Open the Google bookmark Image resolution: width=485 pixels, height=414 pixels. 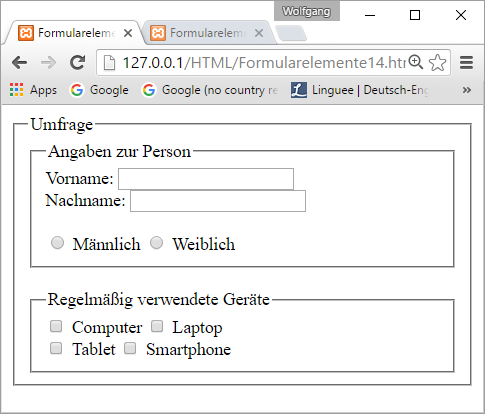[99, 90]
